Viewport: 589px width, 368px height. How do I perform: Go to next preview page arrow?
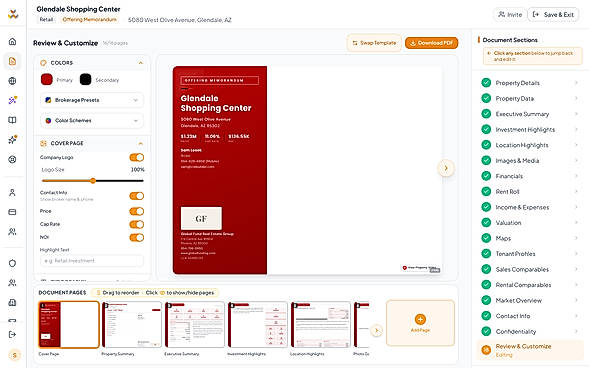(446, 168)
